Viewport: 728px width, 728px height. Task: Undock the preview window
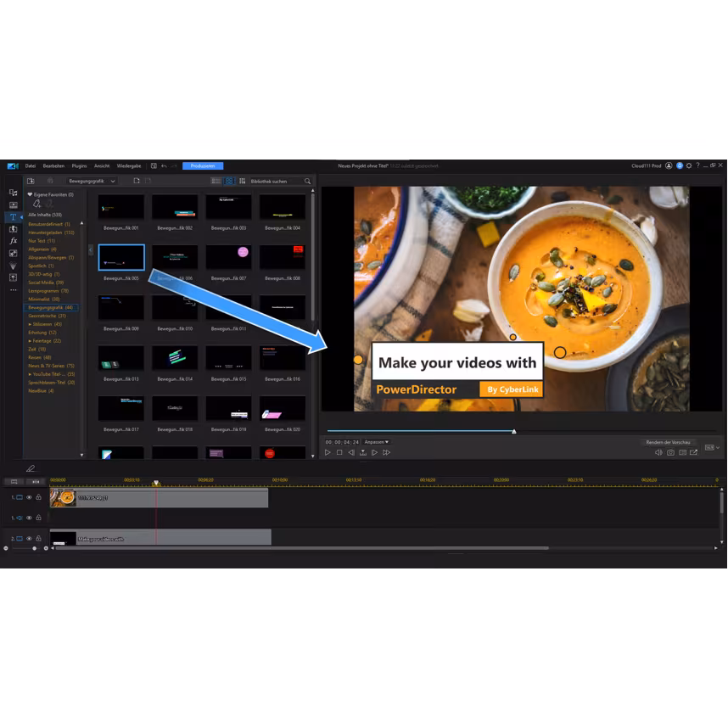(693, 453)
